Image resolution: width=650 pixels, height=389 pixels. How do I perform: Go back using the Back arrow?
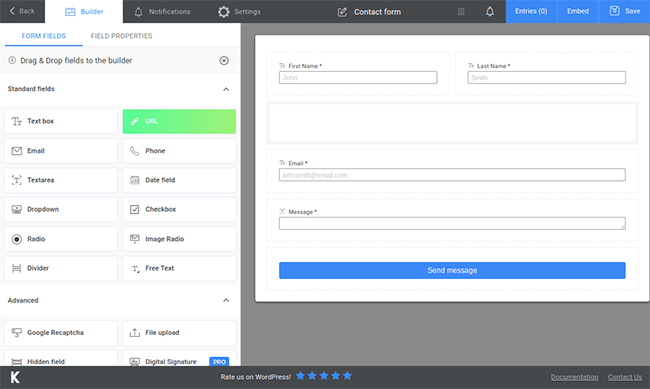coord(22,11)
